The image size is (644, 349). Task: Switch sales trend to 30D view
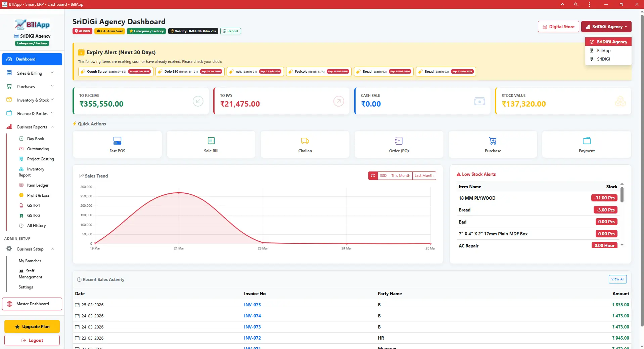(x=383, y=176)
